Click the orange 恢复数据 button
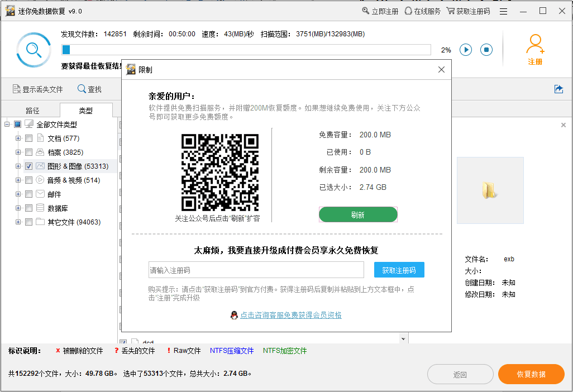Image resolution: width=573 pixels, height=392 pixels. point(531,374)
